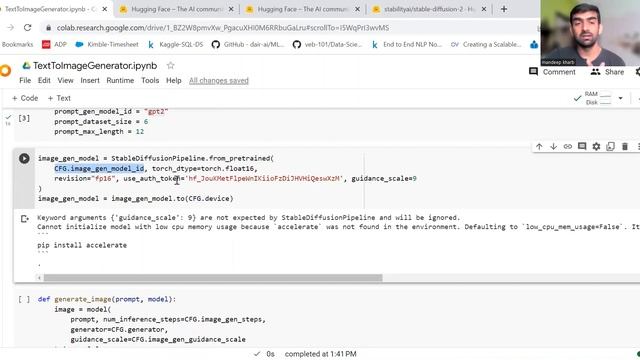Click the Google Drive icon beside title
This screenshot has width=640, height=360.
pos(27,65)
